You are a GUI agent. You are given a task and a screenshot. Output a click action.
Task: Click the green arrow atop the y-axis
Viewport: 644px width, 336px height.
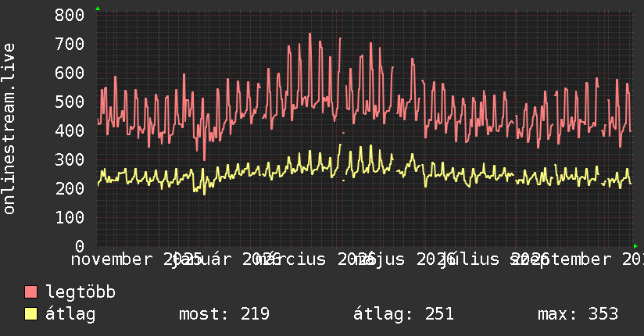[x=98, y=9]
